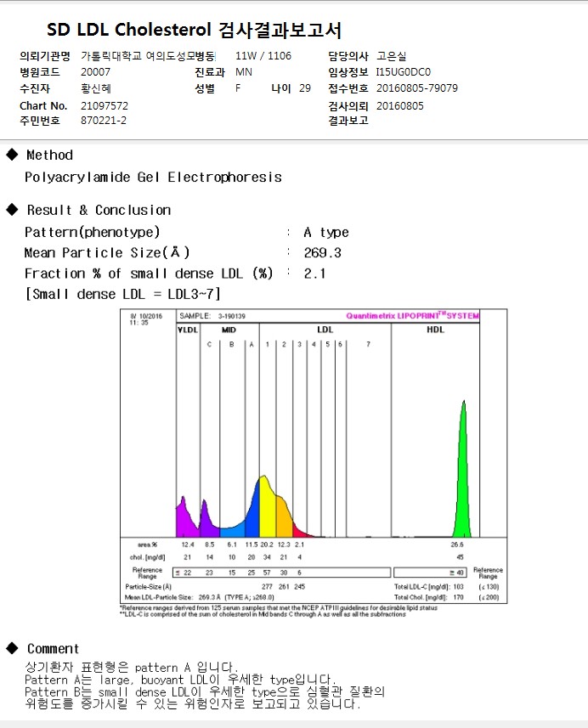Select the 'VLDL' column header
588x728 pixels.
(188, 330)
